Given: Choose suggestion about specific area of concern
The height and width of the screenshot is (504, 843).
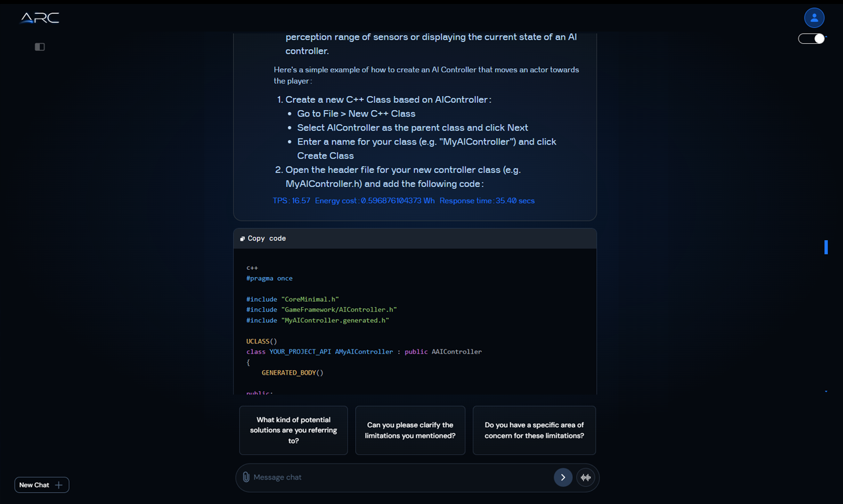Looking at the screenshot, I should [x=534, y=430].
